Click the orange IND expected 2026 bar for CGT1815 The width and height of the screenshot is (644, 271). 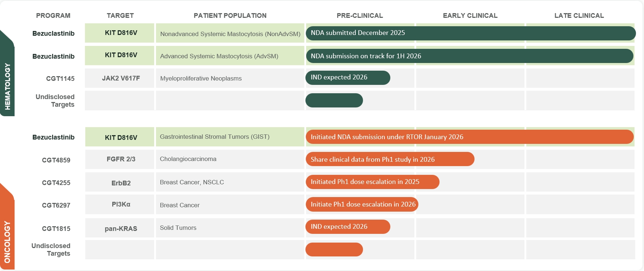click(x=348, y=227)
